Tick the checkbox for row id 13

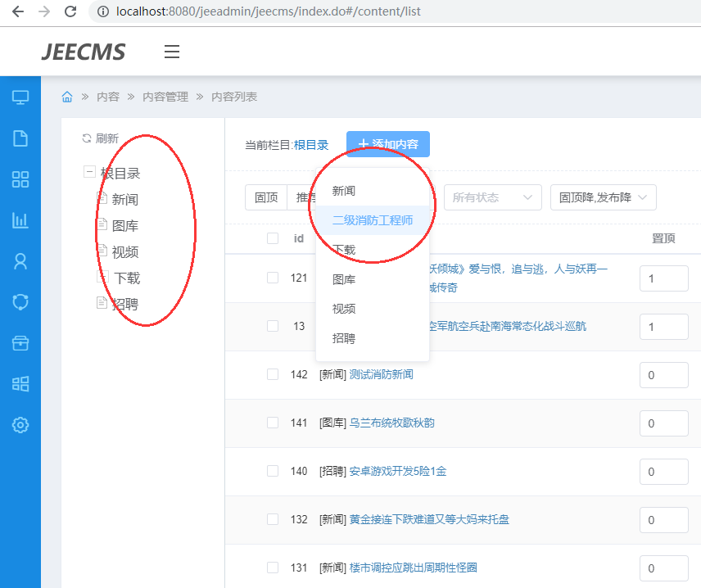tap(273, 326)
